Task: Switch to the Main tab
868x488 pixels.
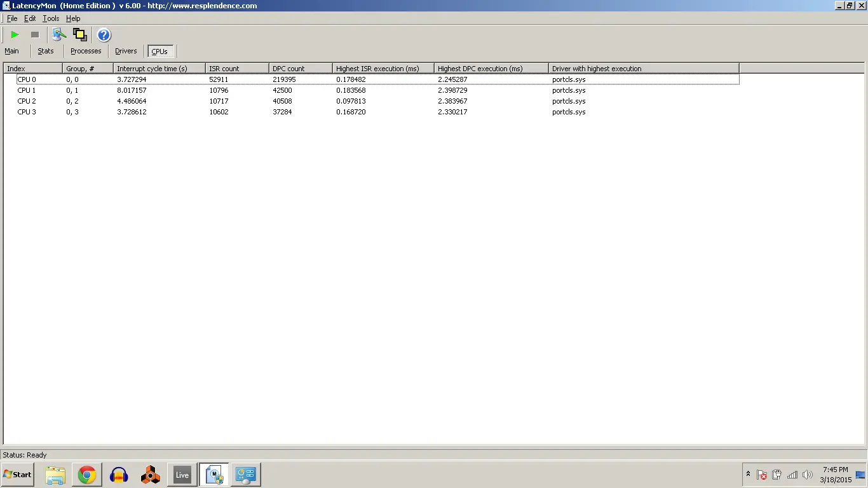Action: [12, 51]
